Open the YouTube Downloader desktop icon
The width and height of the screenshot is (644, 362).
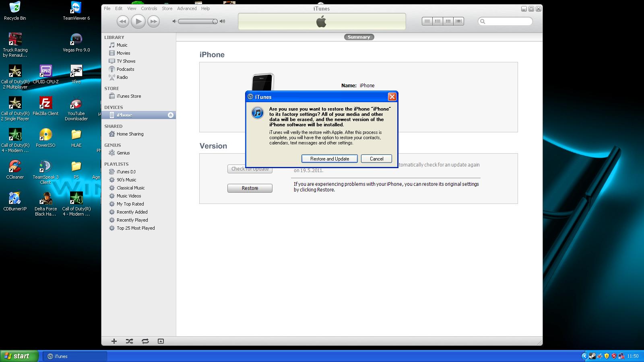pos(76,109)
